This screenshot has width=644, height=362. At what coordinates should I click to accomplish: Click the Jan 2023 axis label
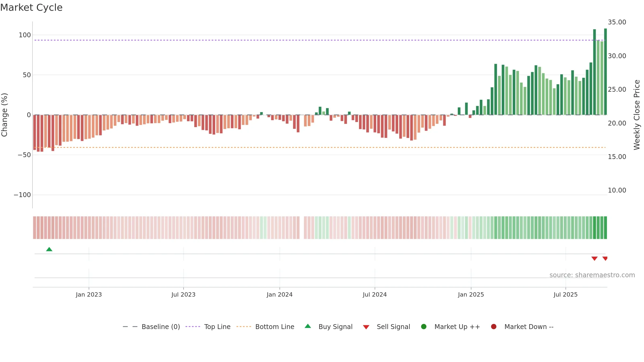(89, 295)
